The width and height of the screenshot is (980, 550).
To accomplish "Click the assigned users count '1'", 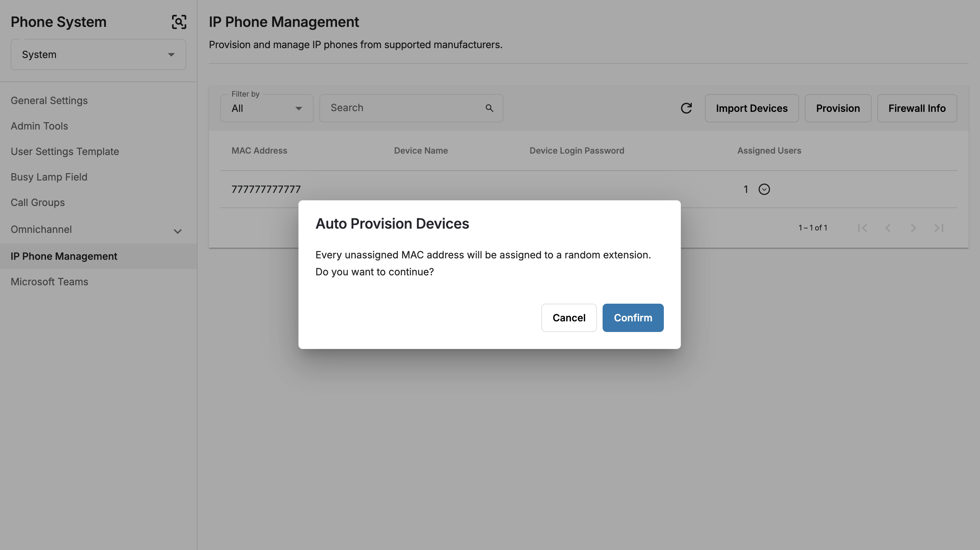I will pyautogui.click(x=746, y=189).
